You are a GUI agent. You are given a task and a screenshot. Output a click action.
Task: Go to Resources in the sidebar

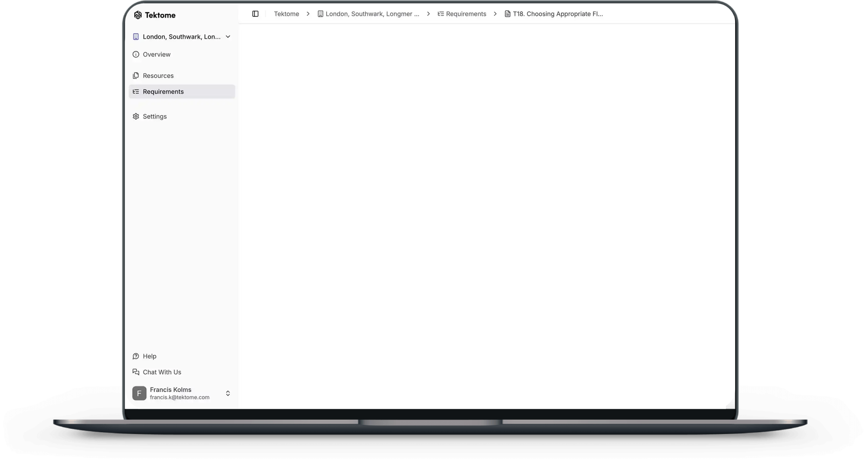point(182,75)
